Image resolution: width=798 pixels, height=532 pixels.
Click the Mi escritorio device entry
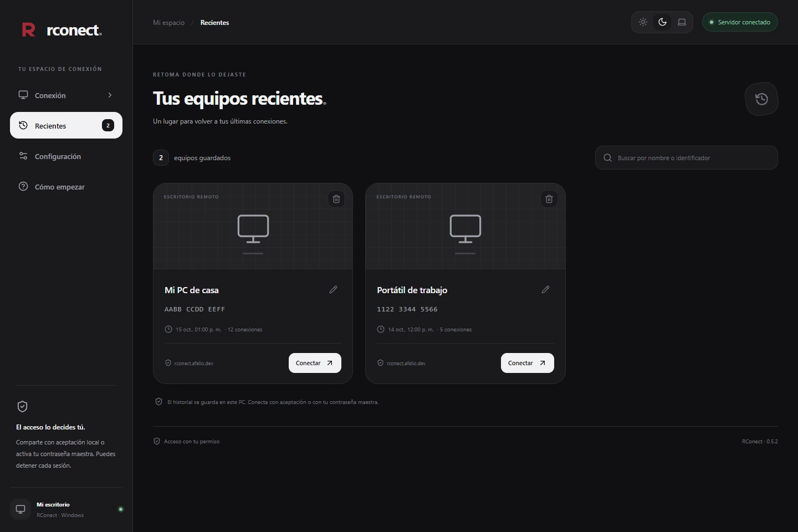[66, 509]
